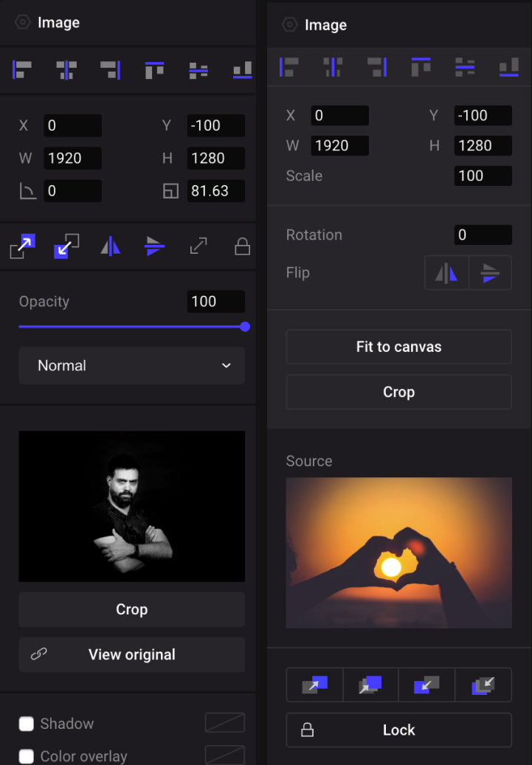Click the Fit to canvas button
532x765 pixels.
398,347
